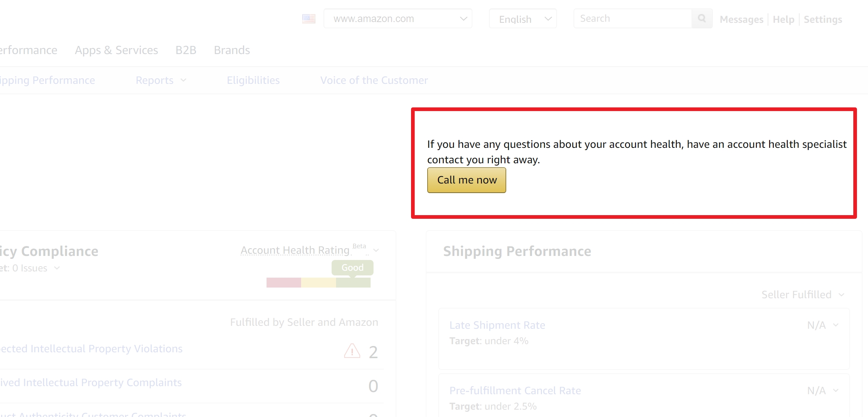Open the Pre-fulfillment Cancel Rate link

(x=515, y=391)
